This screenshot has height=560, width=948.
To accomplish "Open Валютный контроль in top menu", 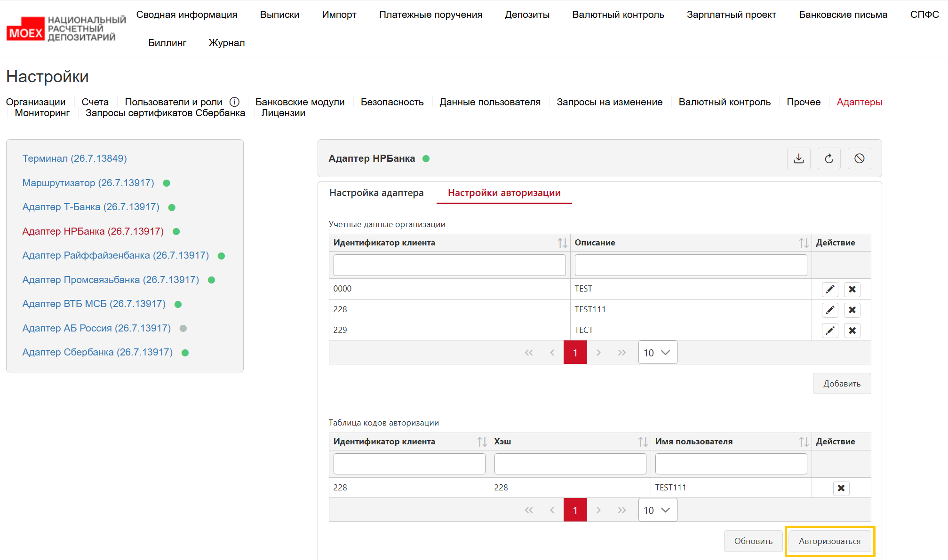I will point(618,15).
